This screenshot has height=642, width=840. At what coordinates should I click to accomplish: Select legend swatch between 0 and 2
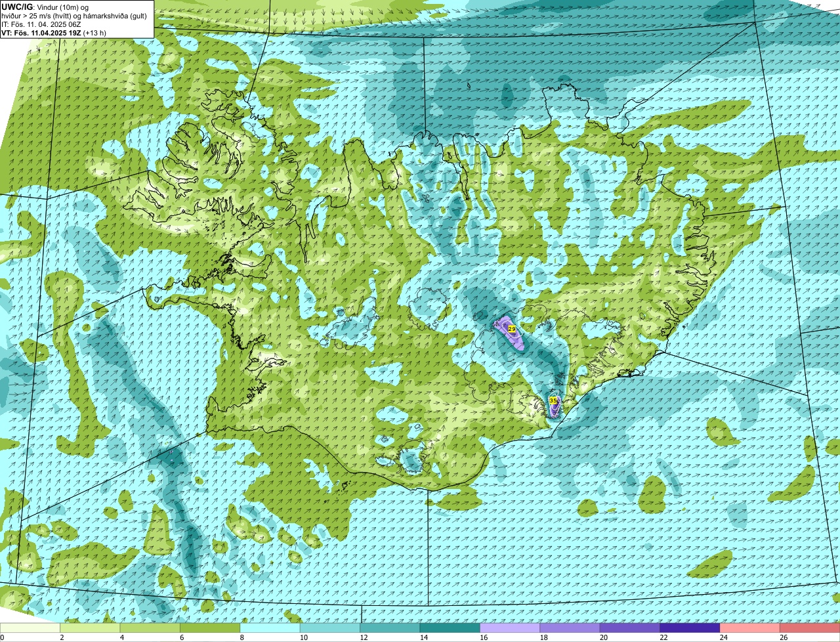[x=30, y=628]
